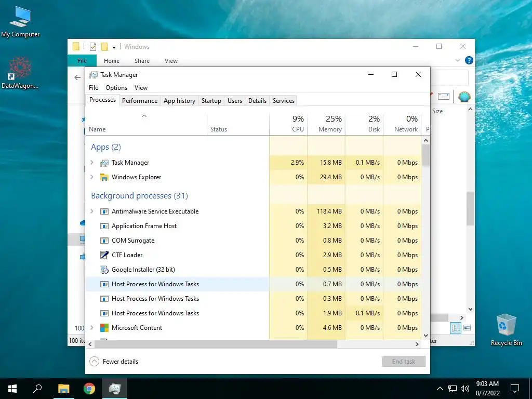The height and width of the screenshot is (399, 532).
Task: Open taskbar search magnifier
Action: coord(37,388)
